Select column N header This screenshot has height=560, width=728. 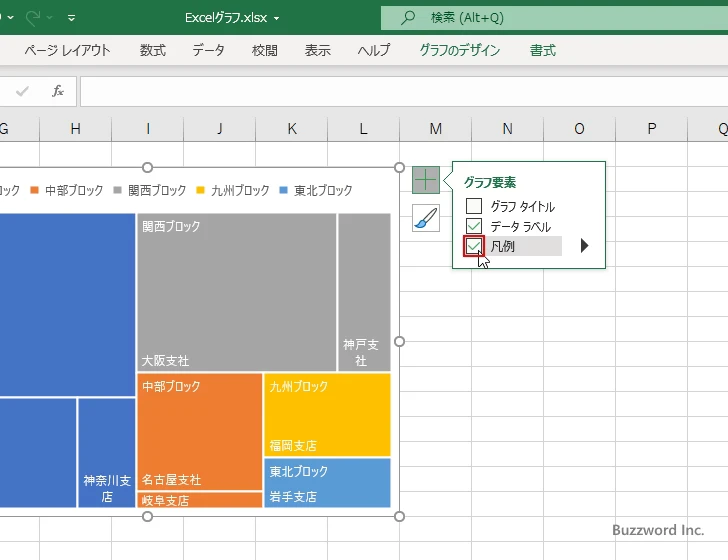pos(507,129)
